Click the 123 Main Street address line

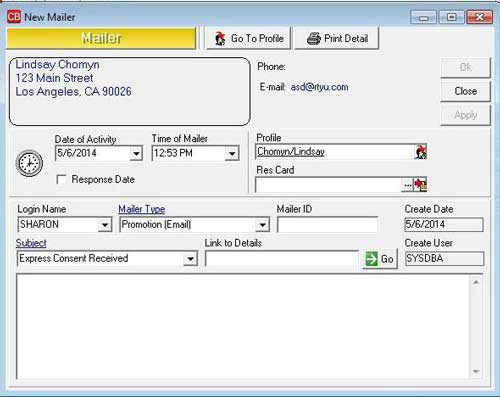54,78
